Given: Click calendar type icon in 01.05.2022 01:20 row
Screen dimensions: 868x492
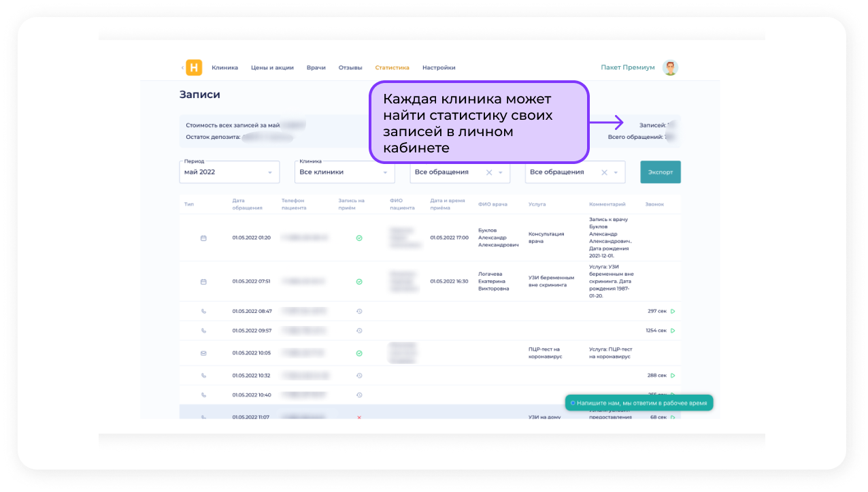Looking at the screenshot, I should coord(203,237).
